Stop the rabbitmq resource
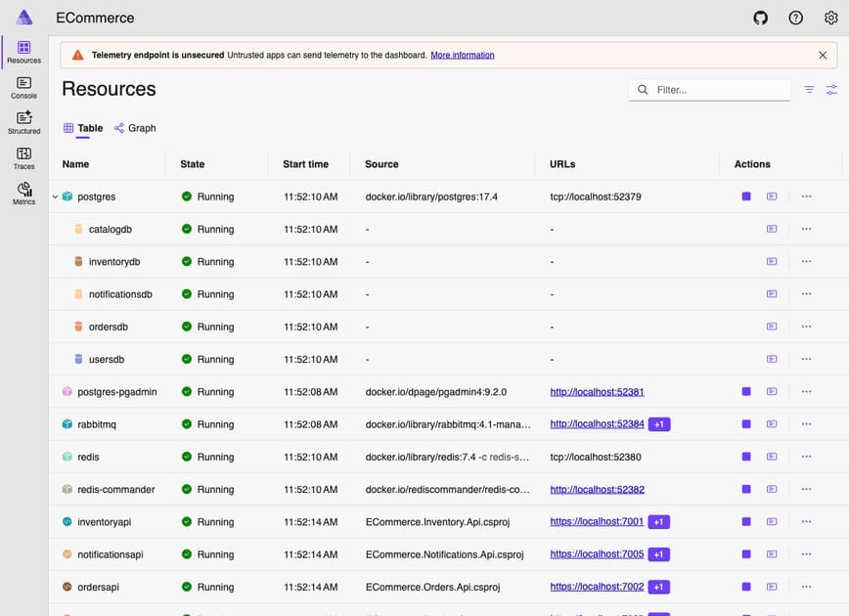Viewport: 849px width, 616px height. 746,423
